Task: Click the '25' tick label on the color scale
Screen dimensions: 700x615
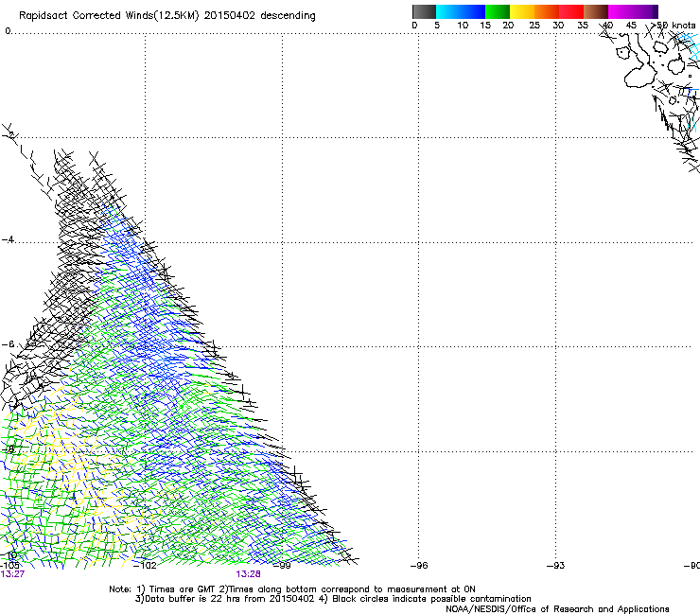Action: 534,26
